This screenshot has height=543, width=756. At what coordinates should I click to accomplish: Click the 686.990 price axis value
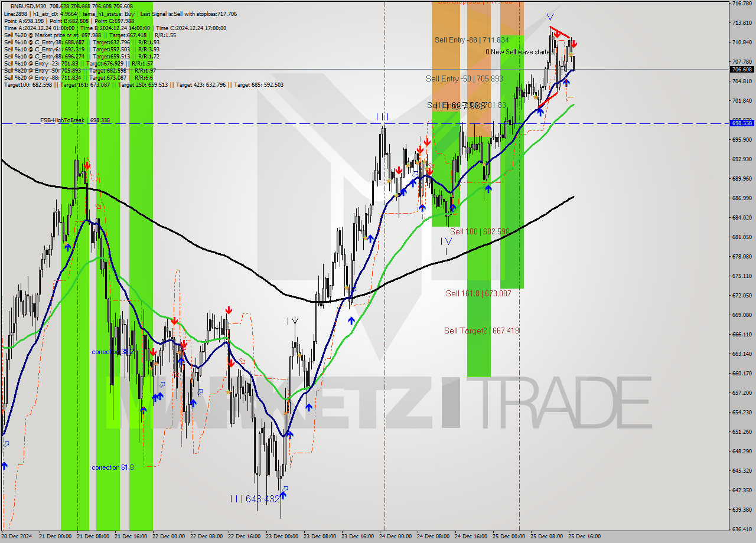coord(742,198)
